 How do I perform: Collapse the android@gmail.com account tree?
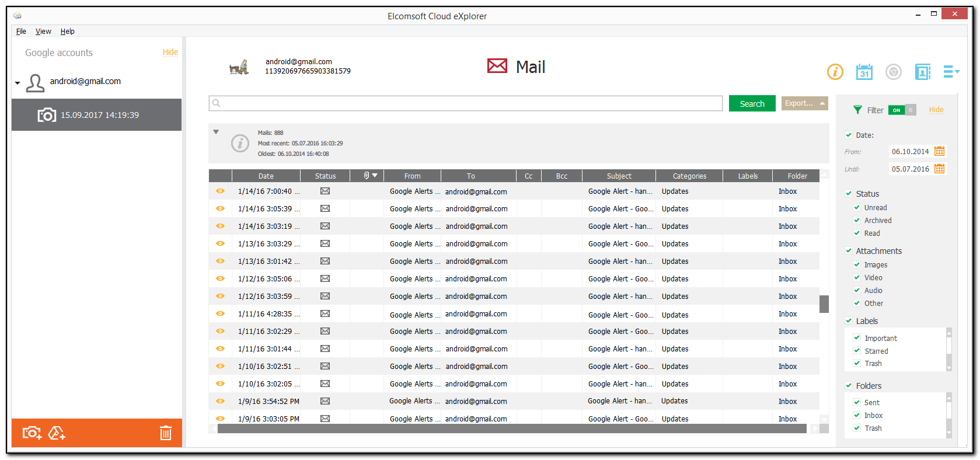pyautogui.click(x=18, y=83)
